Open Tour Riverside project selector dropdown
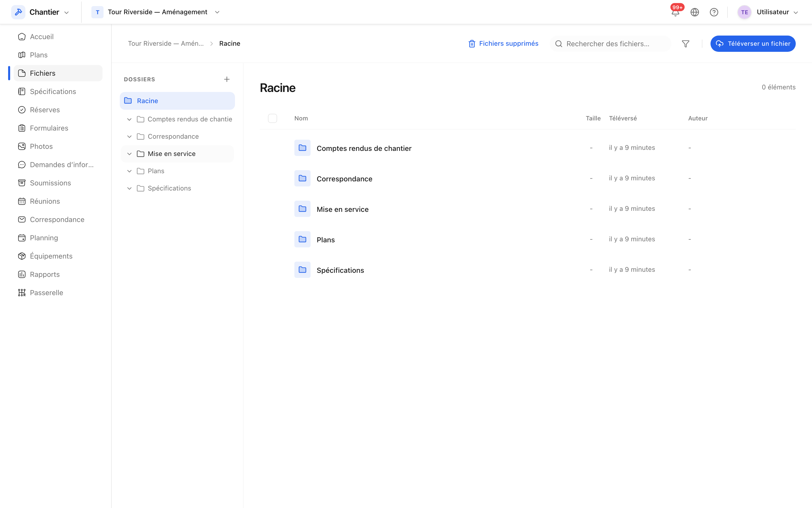 [156, 12]
